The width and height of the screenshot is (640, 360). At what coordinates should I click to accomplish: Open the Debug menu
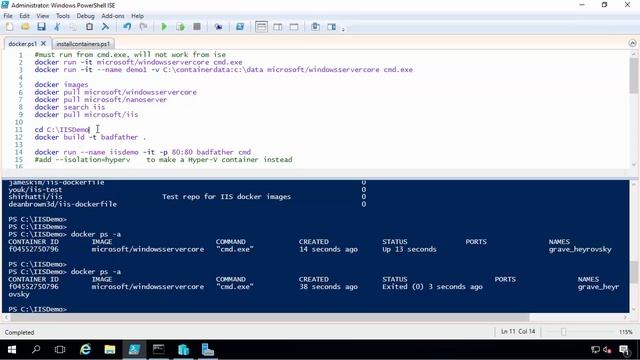coord(85,16)
